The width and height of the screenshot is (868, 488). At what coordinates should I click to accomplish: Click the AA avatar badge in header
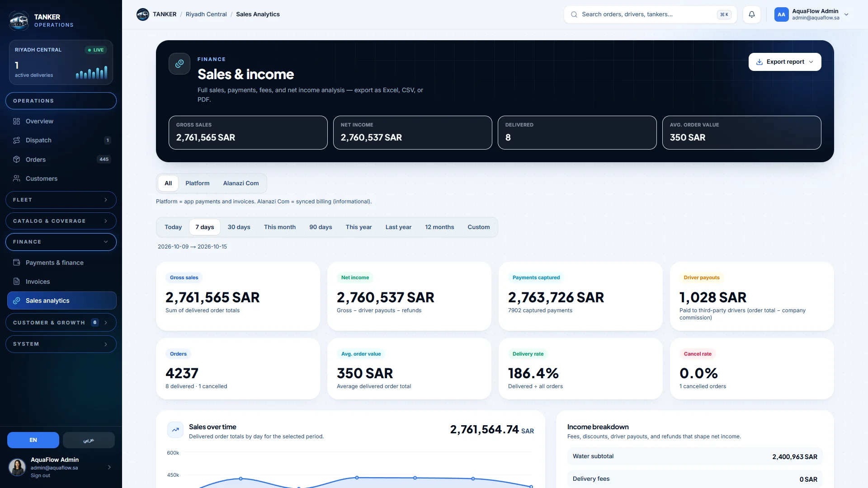[x=781, y=14]
